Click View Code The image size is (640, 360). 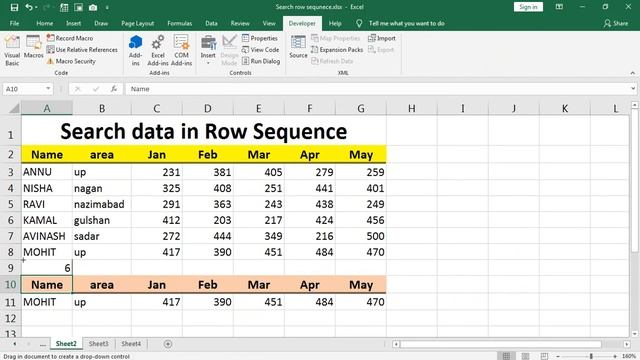[260, 49]
